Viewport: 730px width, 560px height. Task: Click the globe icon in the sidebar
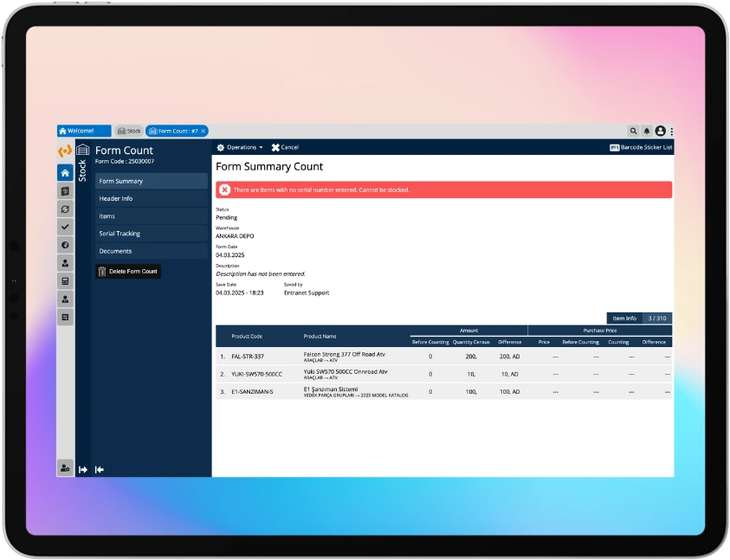click(x=65, y=244)
